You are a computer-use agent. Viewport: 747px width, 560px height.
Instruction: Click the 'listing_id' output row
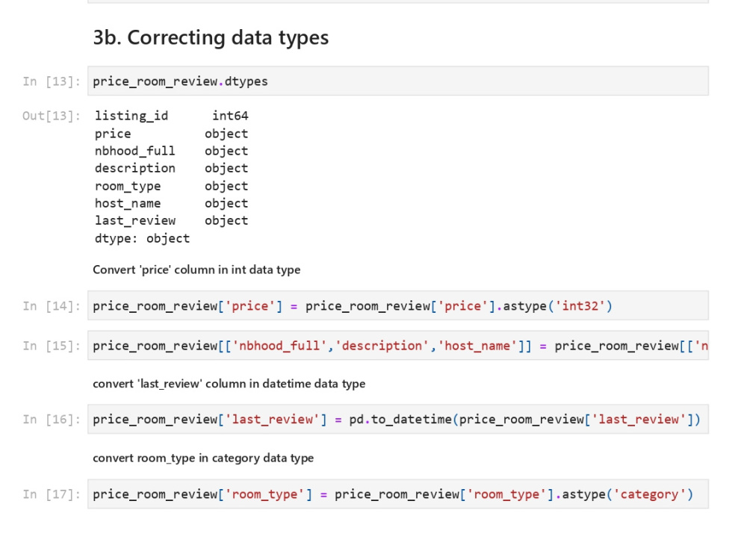click(172, 116)
